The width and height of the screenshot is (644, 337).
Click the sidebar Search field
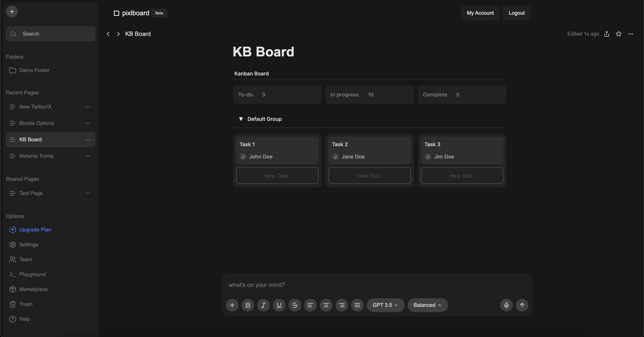pyautogui.click(x=50, y=34)
